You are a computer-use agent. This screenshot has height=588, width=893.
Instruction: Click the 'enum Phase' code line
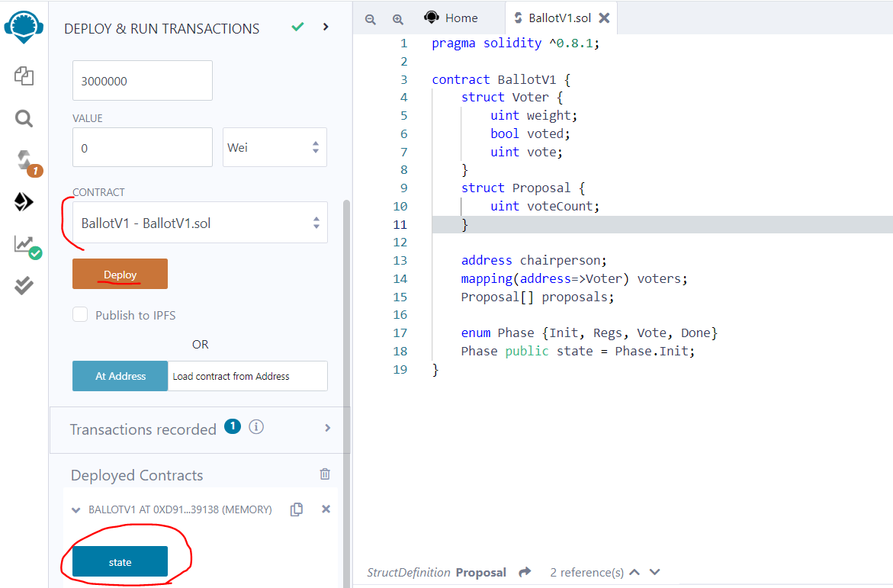click(x=589, y=333)
